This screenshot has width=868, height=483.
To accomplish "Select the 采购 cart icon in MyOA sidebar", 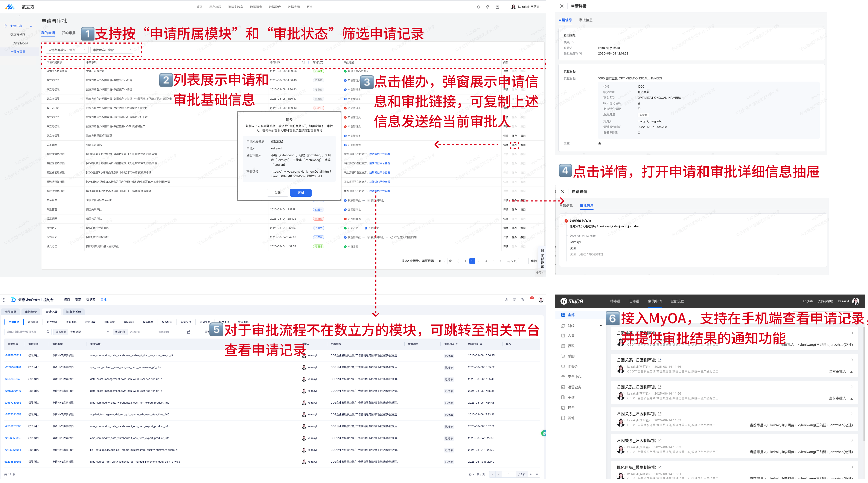I will [563, 356].
